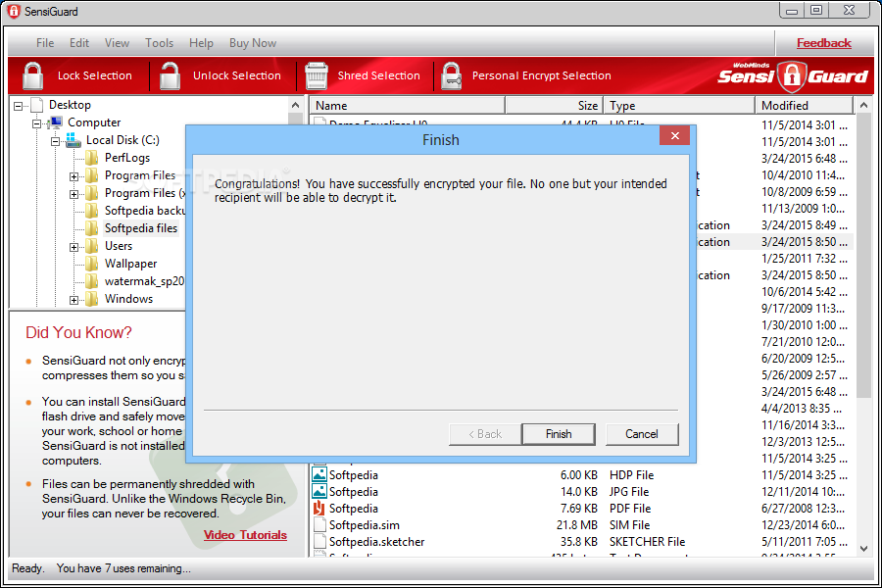Click the Unlock Selection open padlock icon
This screenshot has width=882, height=588.
pos(170,75)
